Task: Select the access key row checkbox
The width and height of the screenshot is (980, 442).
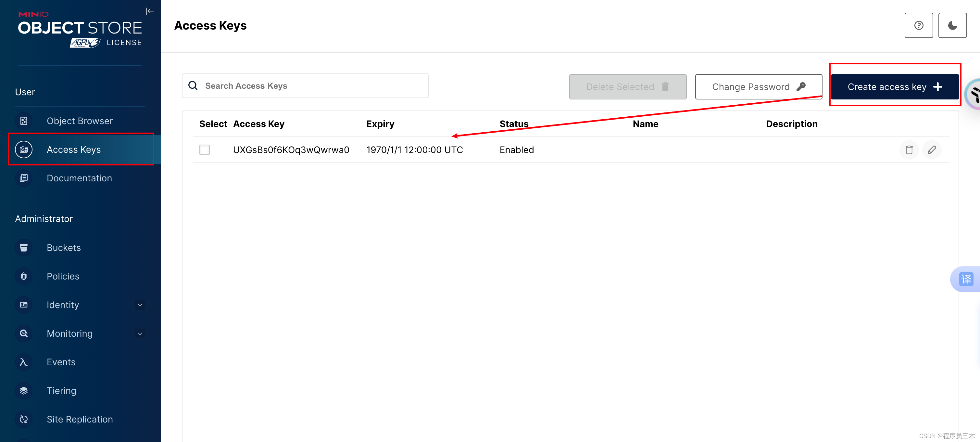Action: pyautogui.click(x=205, y=149)
